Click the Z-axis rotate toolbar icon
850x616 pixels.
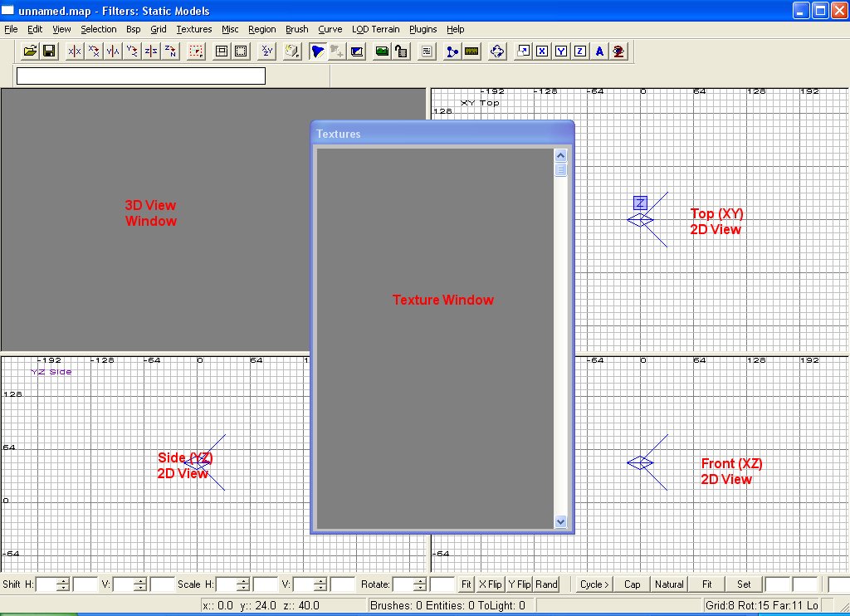point(170,51)
